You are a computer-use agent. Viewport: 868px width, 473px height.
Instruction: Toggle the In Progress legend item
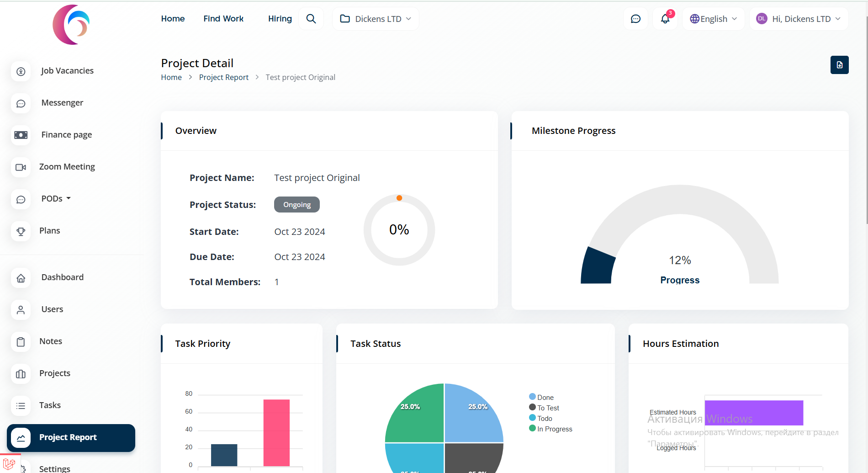[x=550, y=429]
